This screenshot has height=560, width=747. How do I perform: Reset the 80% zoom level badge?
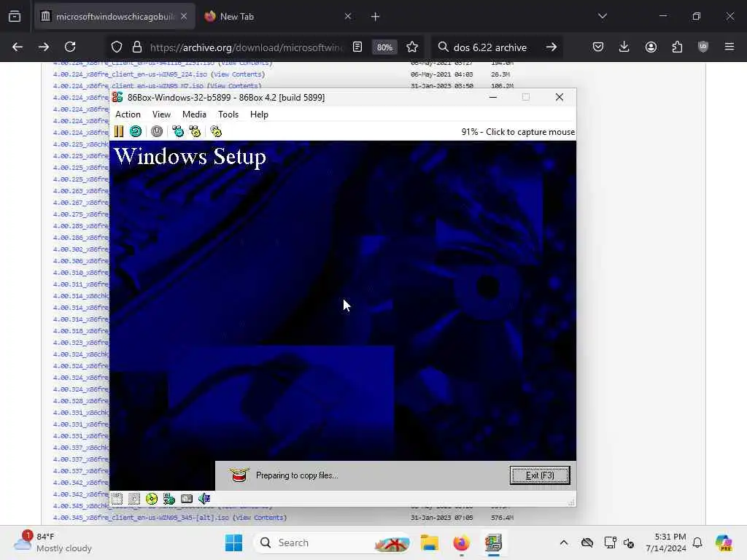(384, 47)
